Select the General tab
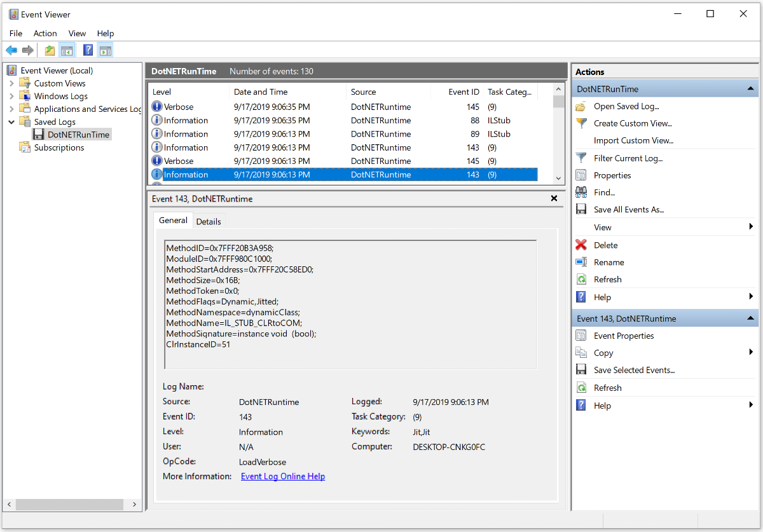763x532 pixels. tap(173, 220)
